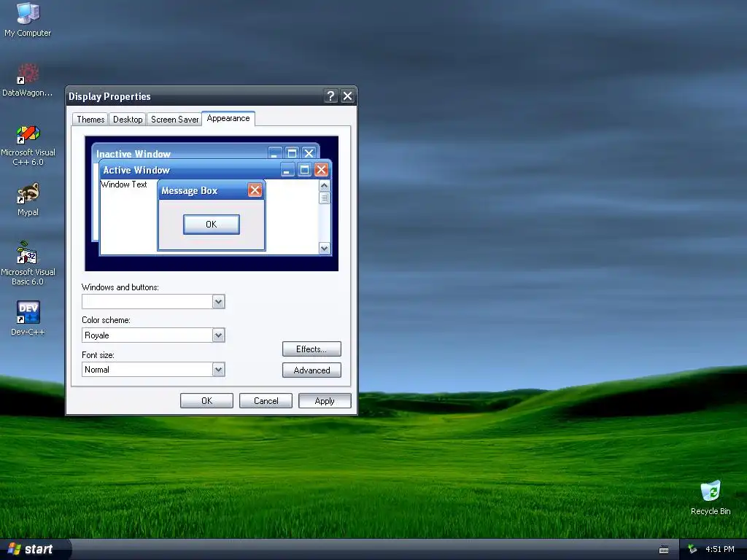Click the preview Message Box OK button
The width and height of the screenshot is (747, 560).
pos(212,225)
